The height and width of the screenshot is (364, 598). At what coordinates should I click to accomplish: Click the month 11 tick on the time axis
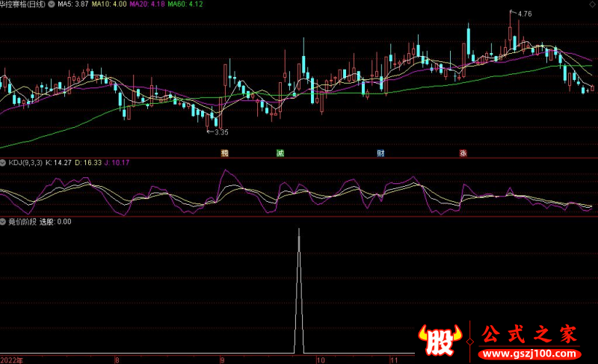394,360
